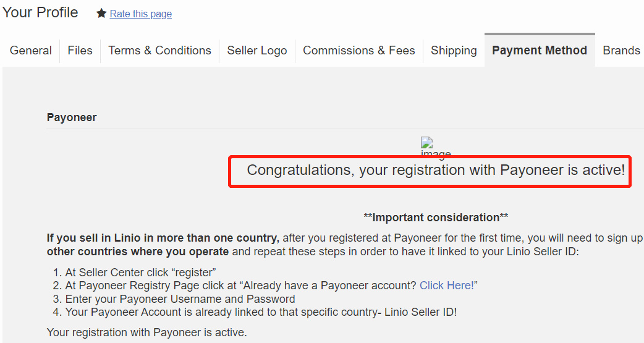Follow the "Click Here!" Payoneer account link
644x343 pixels.
pos(447,286)
